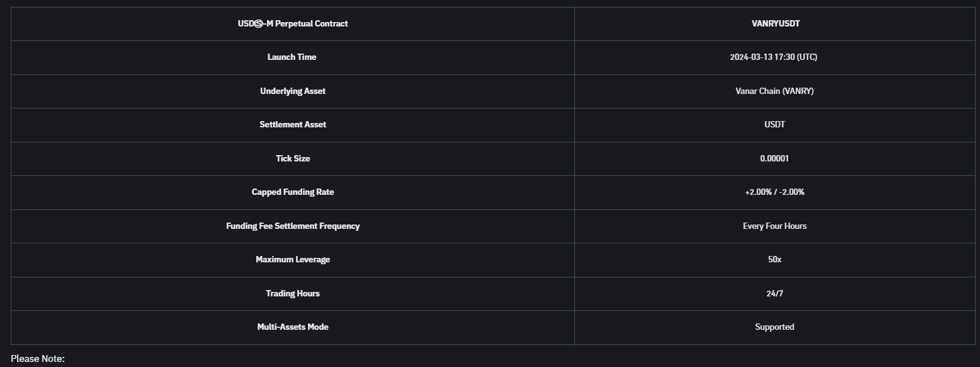
Task: Click the USDT settlement value
Action: pos(774,125)
